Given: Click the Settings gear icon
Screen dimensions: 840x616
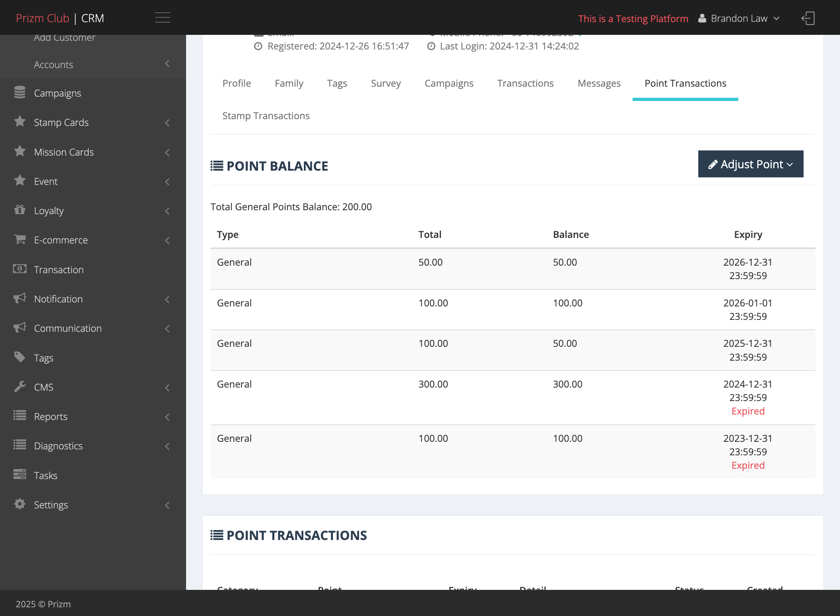Looking at the screenshot, I should pyautogui.click(x=20, y=504).
